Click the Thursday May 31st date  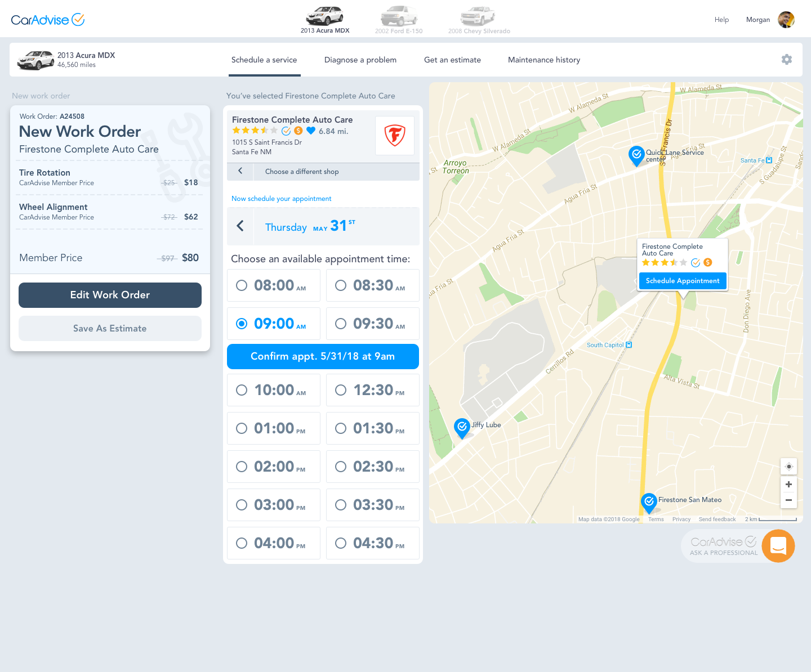tap(310, 226)
